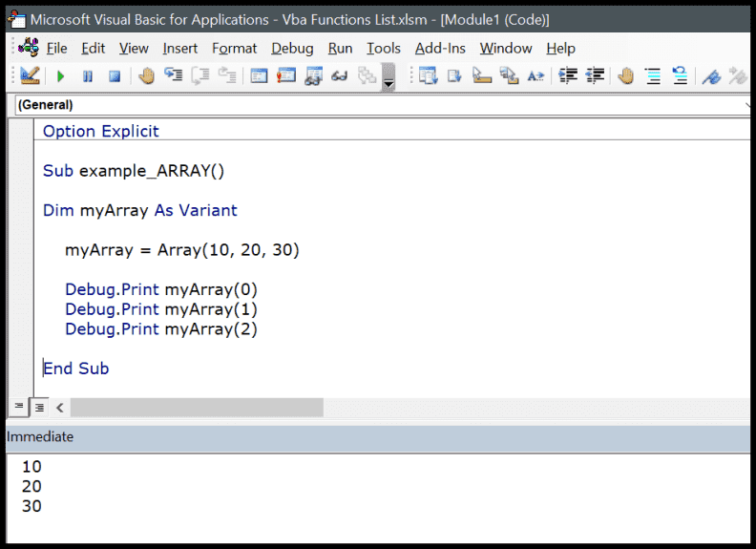Screen dimensions: 756x549
Task: Open the (General) object dropdown
Action: [x=382, y=105]
